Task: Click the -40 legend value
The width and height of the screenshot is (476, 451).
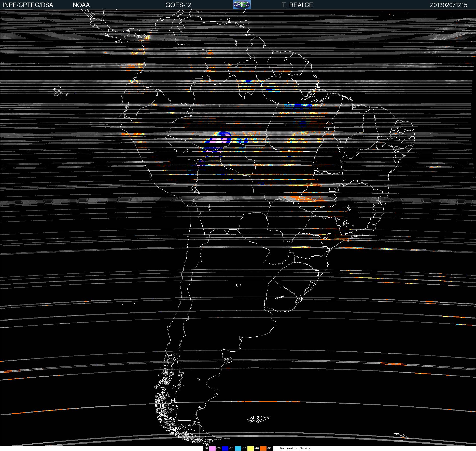Action: pos(257,448)
